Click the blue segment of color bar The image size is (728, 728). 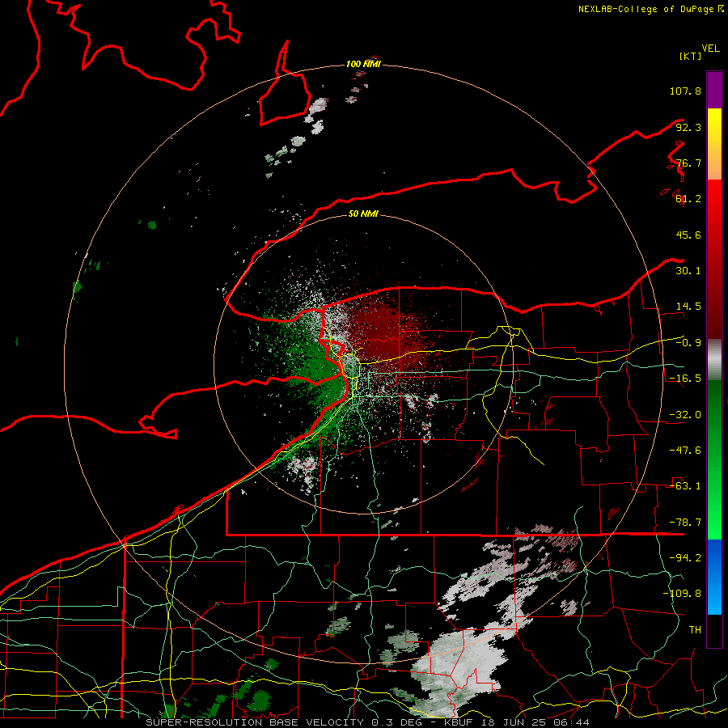(x=714, y=577)
